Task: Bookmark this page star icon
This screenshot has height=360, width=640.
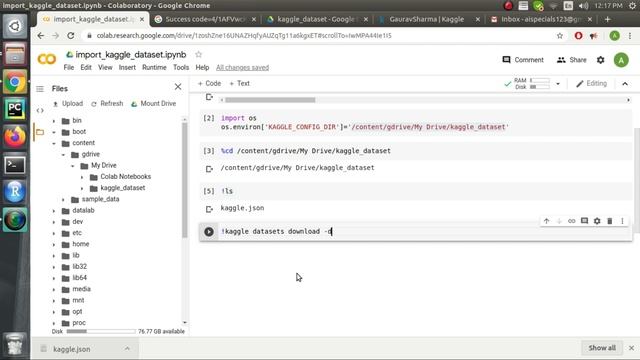Action: tap(560, 36)
